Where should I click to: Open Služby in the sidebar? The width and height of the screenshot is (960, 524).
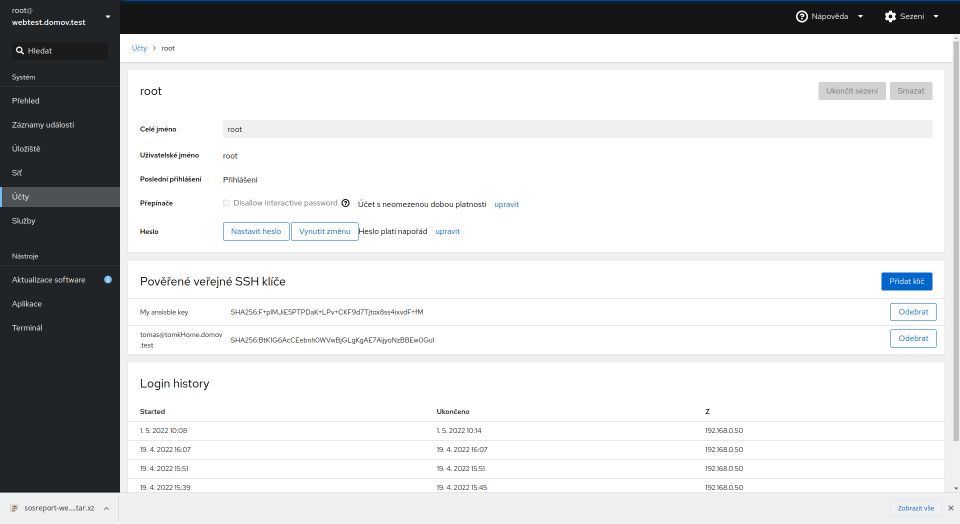(x=60, y=221)
